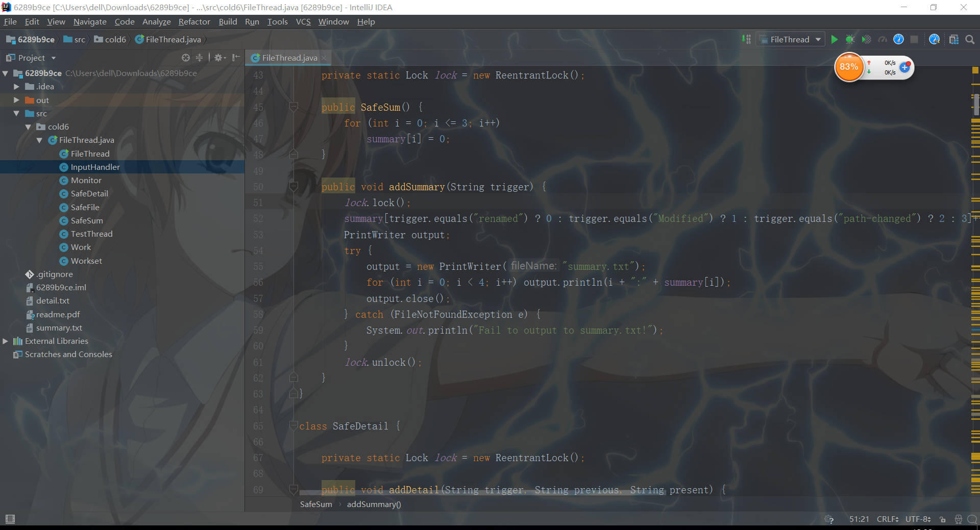Open the FileThread run configuration dropdown
Screen dimensions: 980x530
tap(791, 39)
